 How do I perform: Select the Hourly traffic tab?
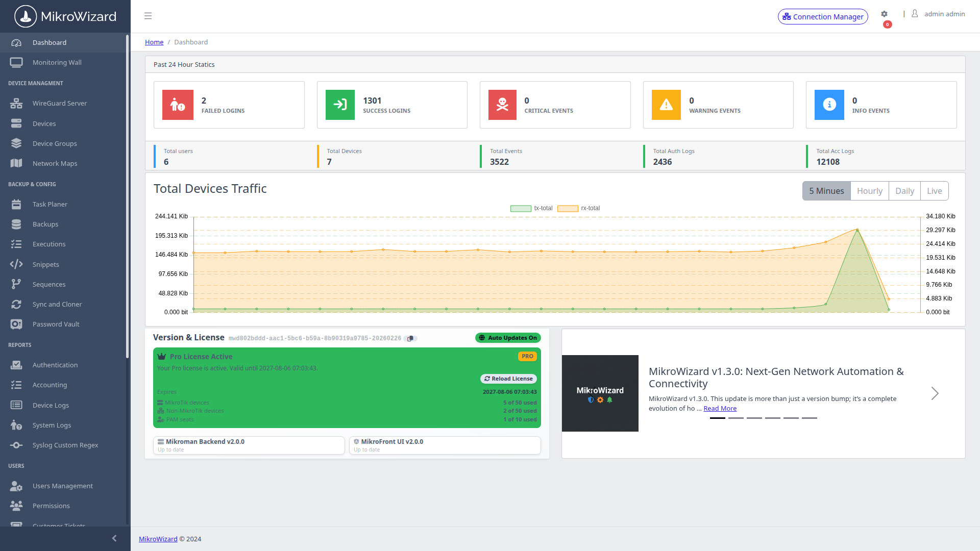click(x=870, y=191)
